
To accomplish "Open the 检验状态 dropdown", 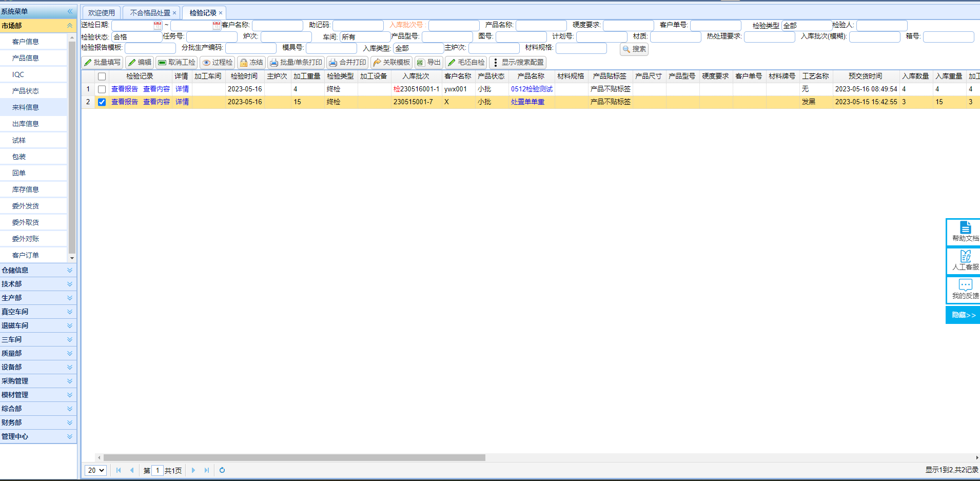I will pos(137,37).
